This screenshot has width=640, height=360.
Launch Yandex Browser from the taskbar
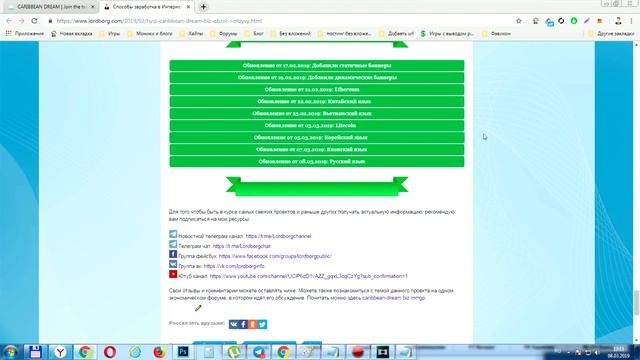60,352
